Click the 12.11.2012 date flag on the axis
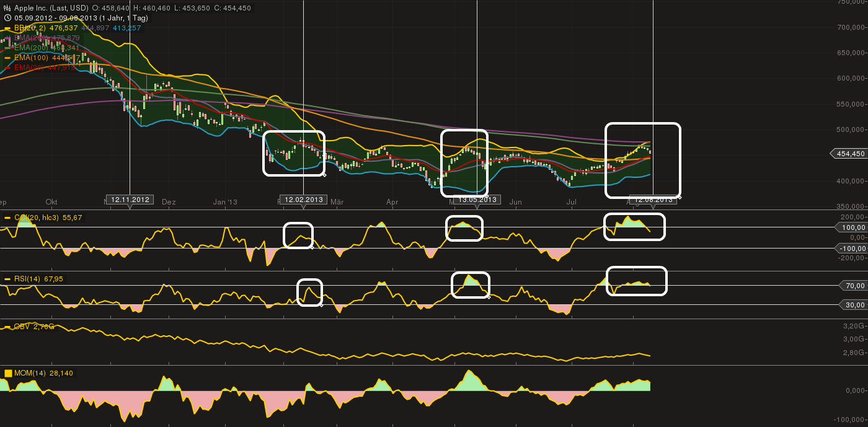Viewport: 868px width, 427px height. pyautogui.click(x=130, y=200)
